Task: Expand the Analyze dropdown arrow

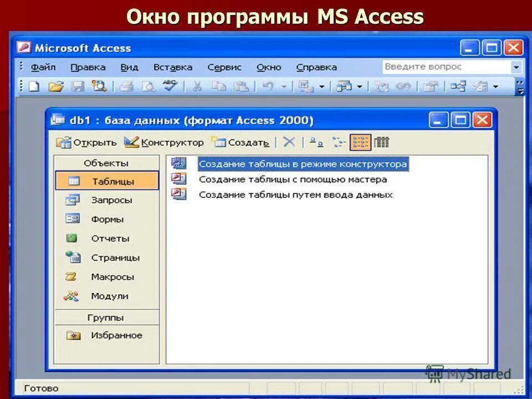Action: coord(360,87)
